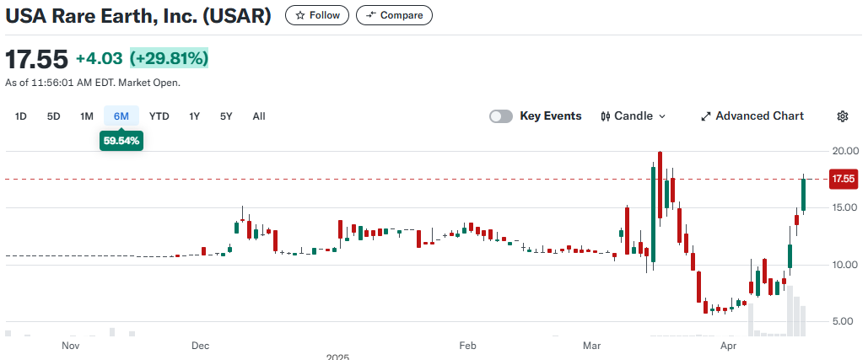Click the current price 17.55 heading

coord(36,59)
